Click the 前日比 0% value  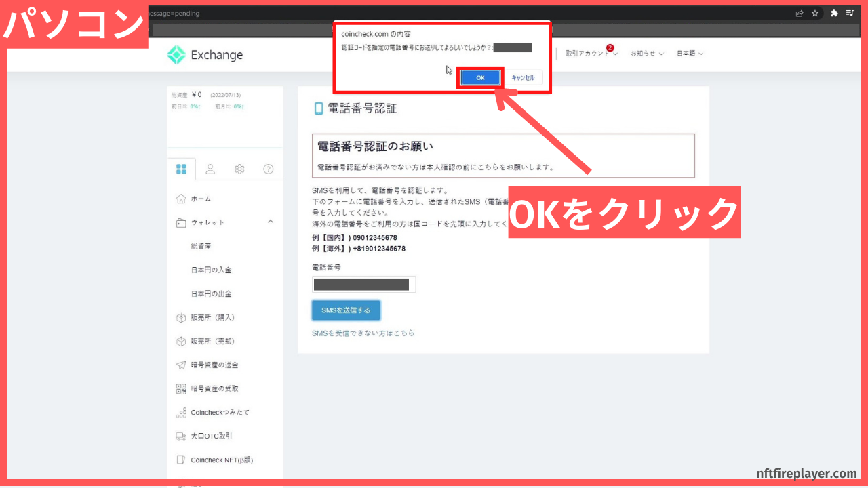click(x=195, y=106)
